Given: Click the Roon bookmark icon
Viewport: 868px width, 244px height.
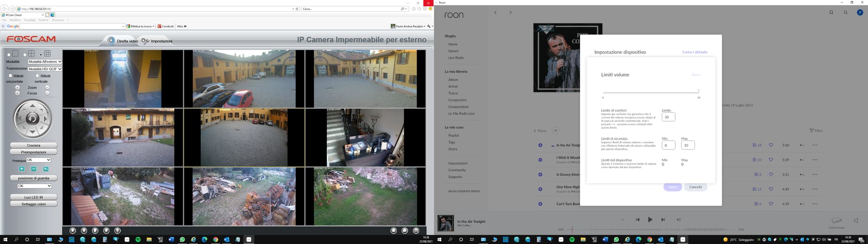Looking at the screenshot, I should tap(831, 13).
